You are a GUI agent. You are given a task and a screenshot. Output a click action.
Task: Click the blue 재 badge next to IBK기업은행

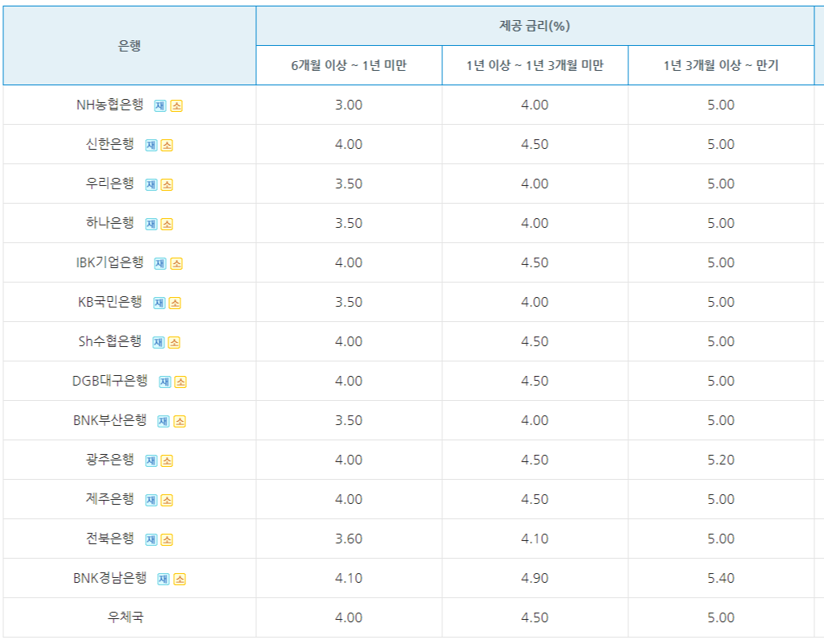pyautogui.click(x=160, y=263)
